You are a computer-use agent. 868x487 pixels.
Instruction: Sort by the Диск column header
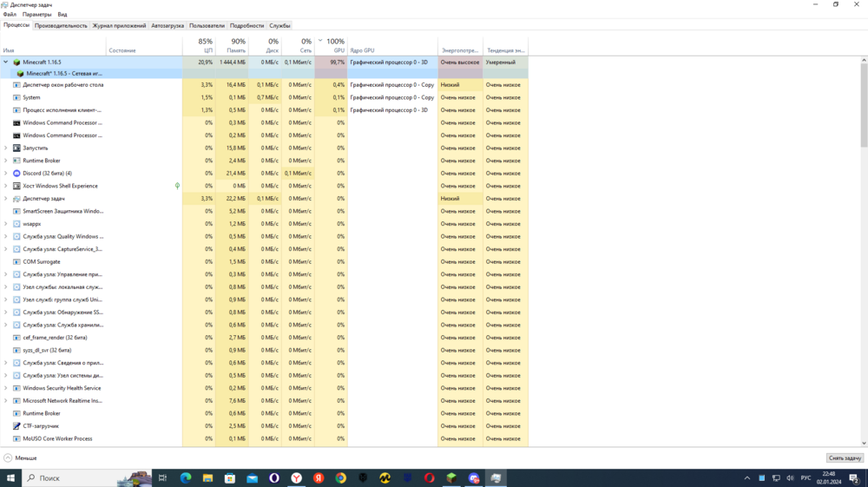(265, 45)
